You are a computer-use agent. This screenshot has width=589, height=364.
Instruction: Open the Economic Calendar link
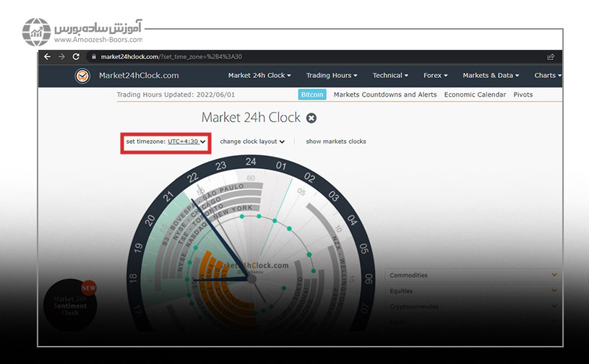click(x=475, y=95)
